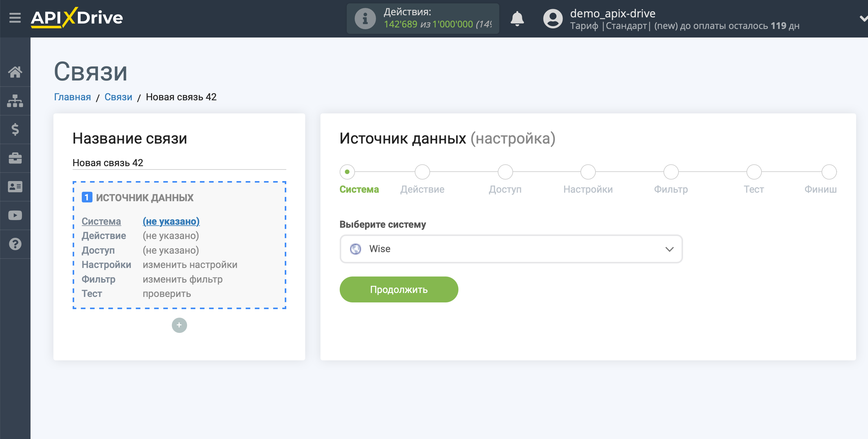Go to home via sidebar house icon

pos(15,72)
